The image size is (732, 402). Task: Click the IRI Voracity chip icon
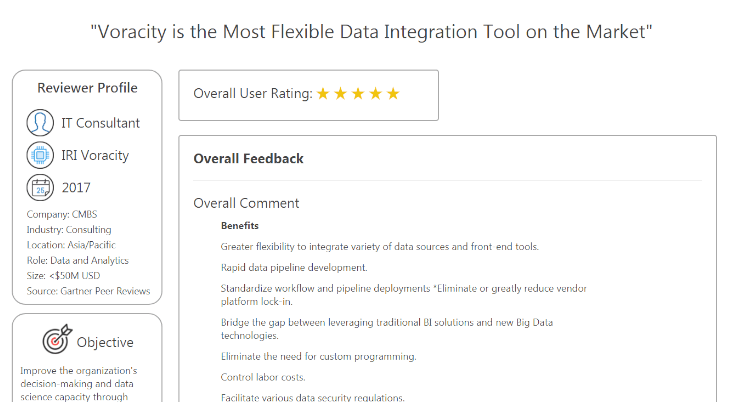coord(40,155)
